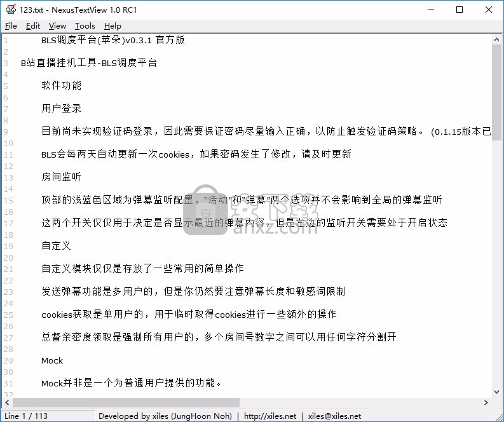The image size is (504, 422).
Task: Click the line '自定义' on line 19
Action: [x=57, y=245]
